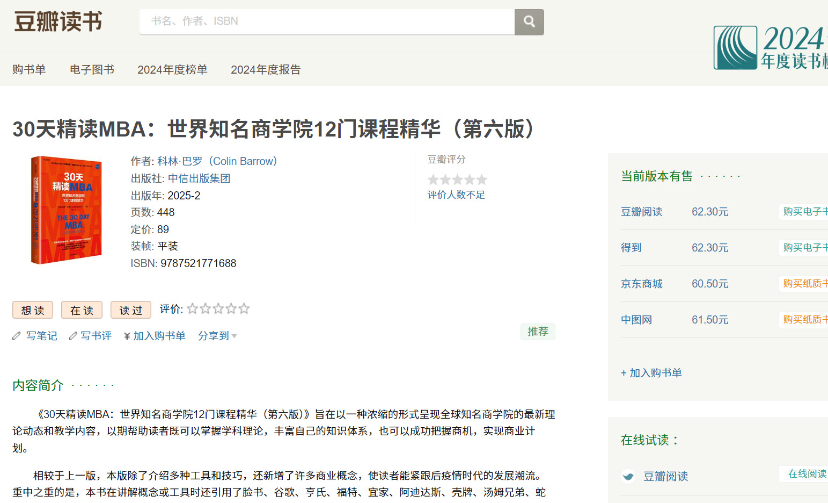Open the 2024年度榜单 nav item
Screen dimensions: 828x503
point(172,70)
